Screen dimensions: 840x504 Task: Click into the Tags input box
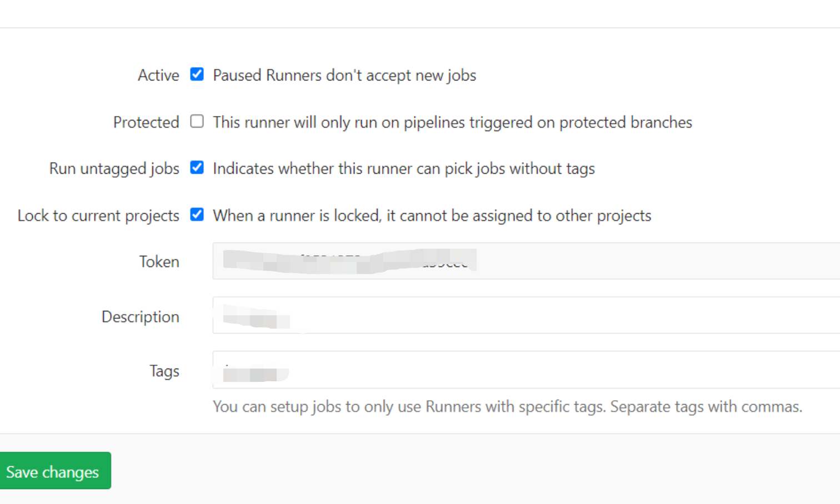click(556, 370)
